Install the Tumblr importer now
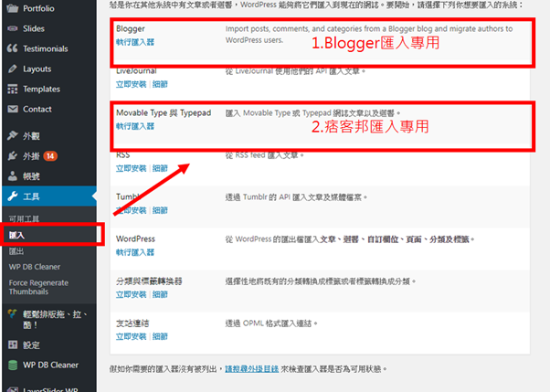Image resolution: width=550 pixels, height=392 pixels. [x=132, y=210]
